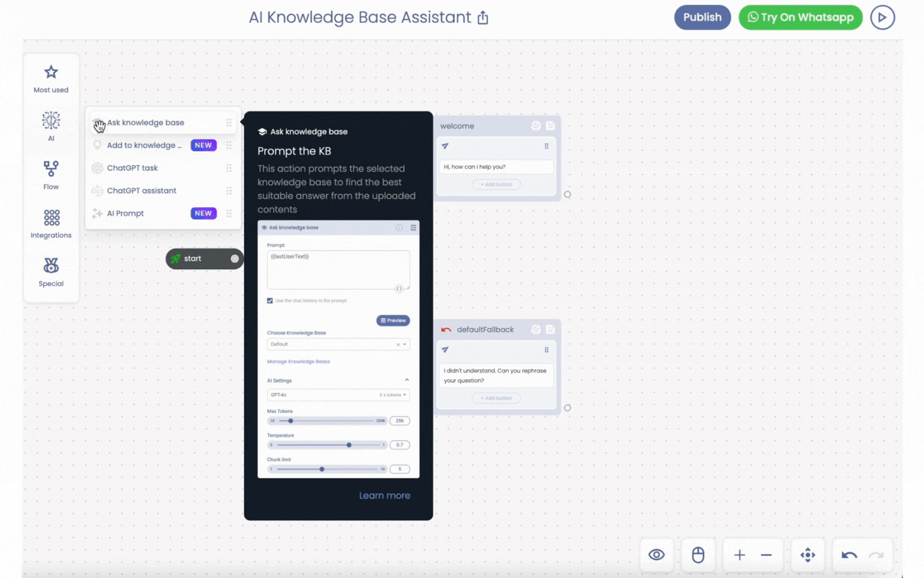Open the GPT-4o model dropdown
The image size is (924, 578).
click(x=338, y=395)
